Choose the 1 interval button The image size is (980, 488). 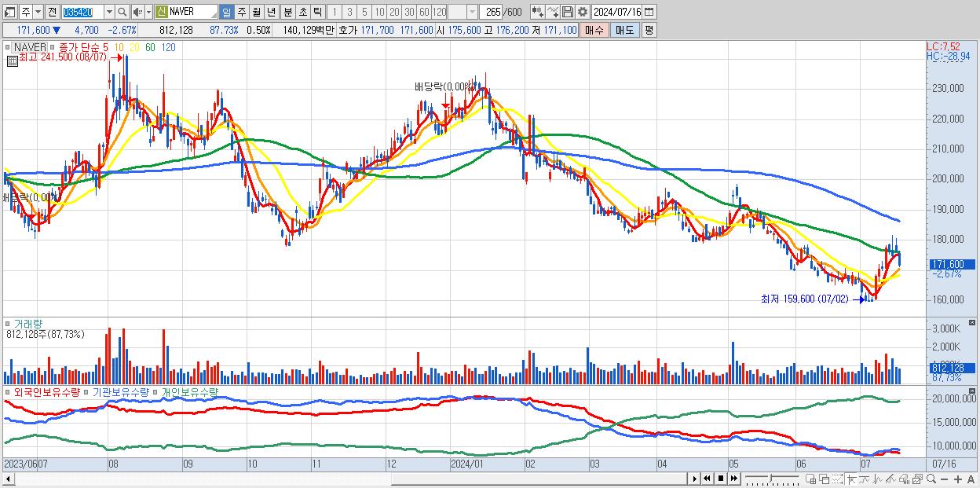pos(335,13)
